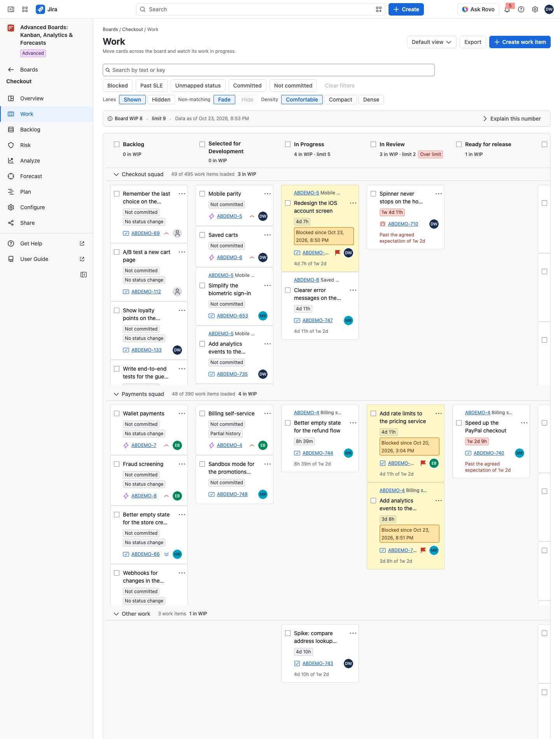The height and width of the screenshot is (739, 560).
Task: Tick checkbox on Speed up the PayPal checkout
Action: pos(459,423)
